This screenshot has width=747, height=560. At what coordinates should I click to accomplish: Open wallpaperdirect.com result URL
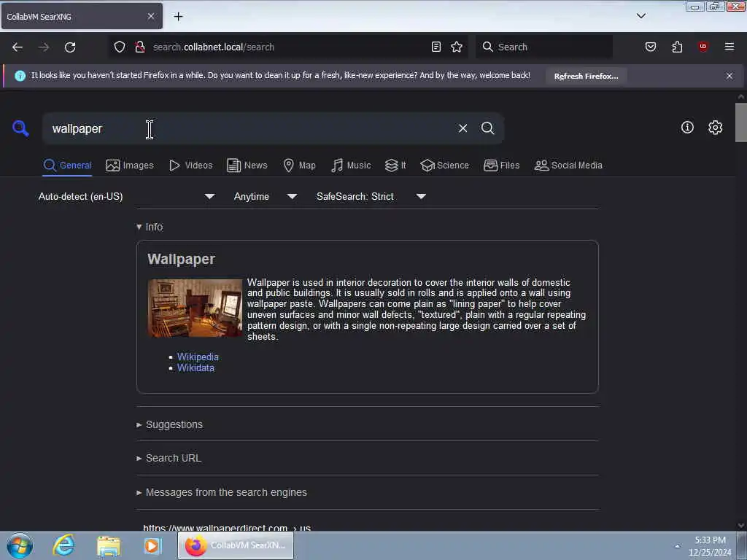[227, 528]
